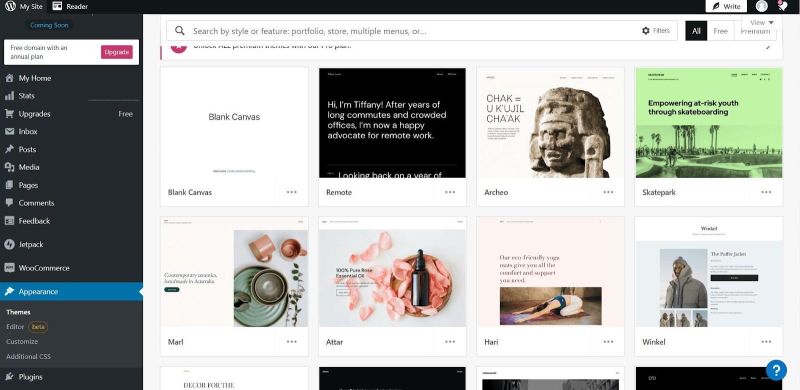Viewport: 800px width, 390px height.
Task: Click the Media icon in sidebar
Action: (9, 167)
